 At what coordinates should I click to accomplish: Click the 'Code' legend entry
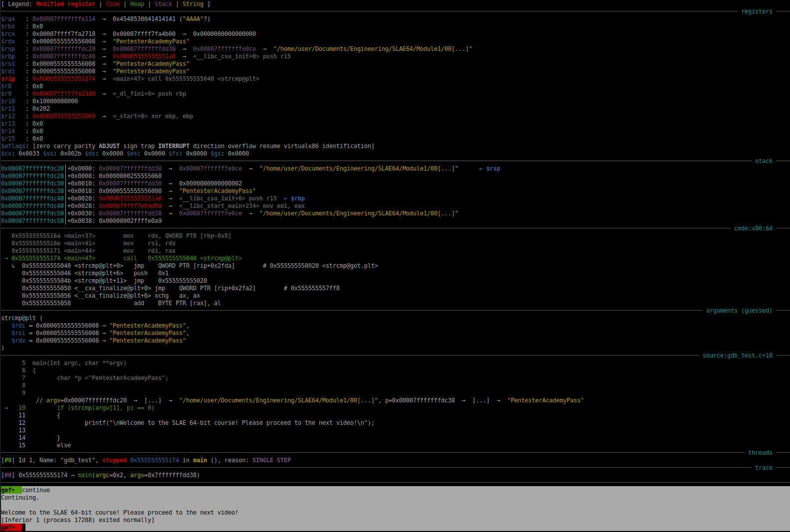[113, 4]
